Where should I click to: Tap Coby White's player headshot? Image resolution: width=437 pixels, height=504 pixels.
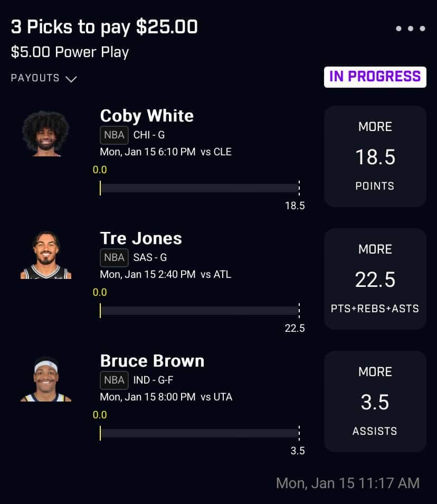click(x=45, y=133)
